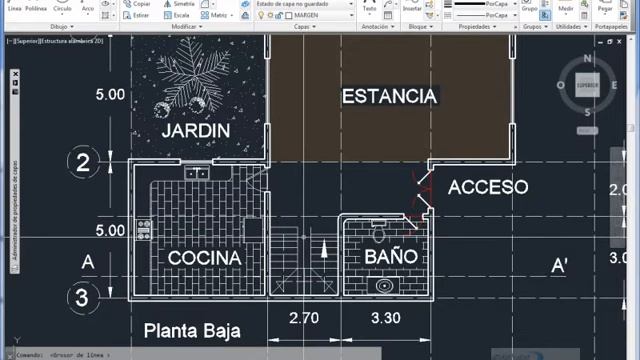Click the JARDIN text label
The image size is (640, 360).
pyautogui.click(x=196, y=131)
